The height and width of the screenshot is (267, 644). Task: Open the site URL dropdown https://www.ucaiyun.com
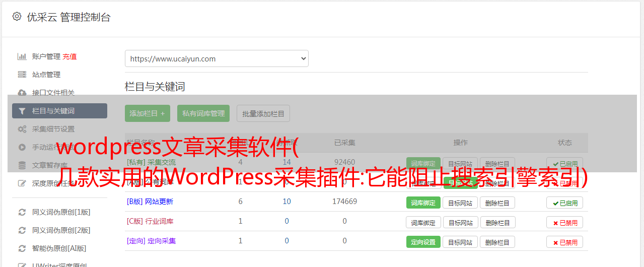pos(217,58)
